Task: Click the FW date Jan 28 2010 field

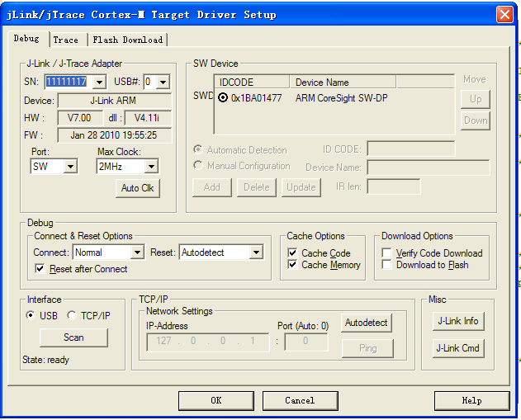Action: tap(115, 135)
